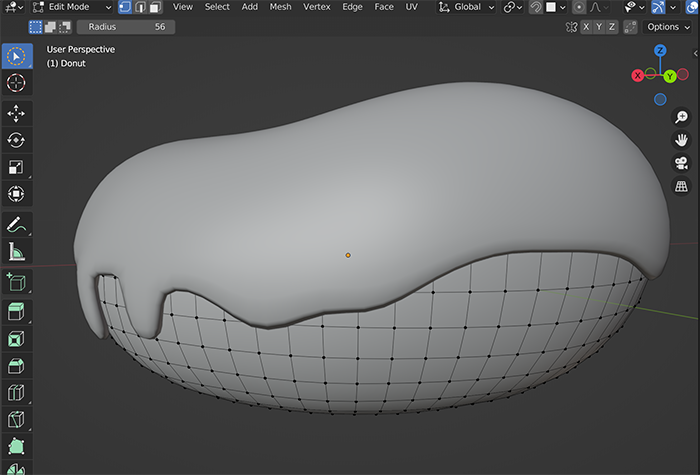Click the Radius value field

pos(126,27)
